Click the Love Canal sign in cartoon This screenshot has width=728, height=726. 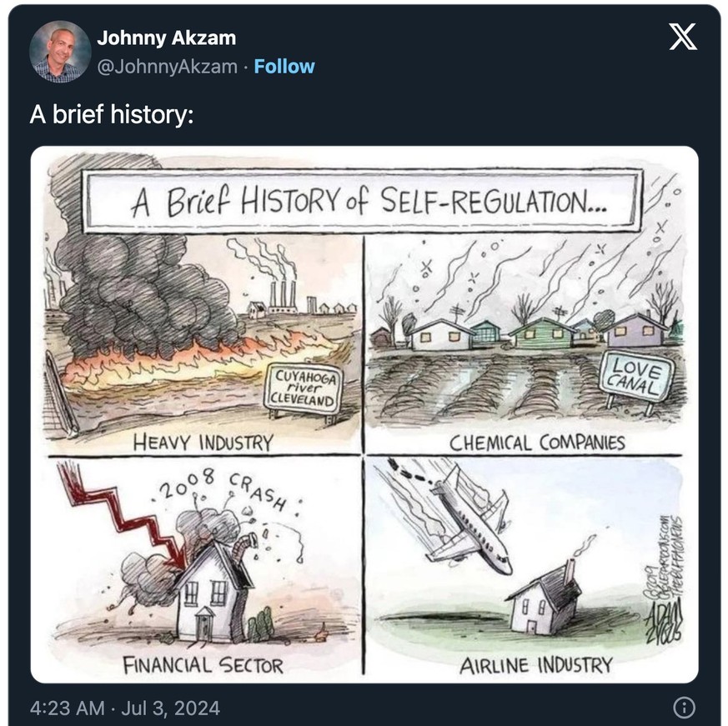(635, 377)
